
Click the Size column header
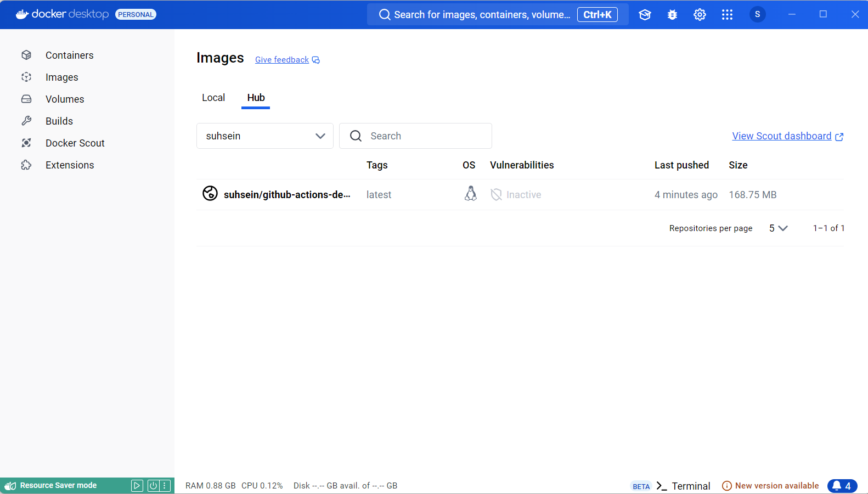(x=738, y=165)
